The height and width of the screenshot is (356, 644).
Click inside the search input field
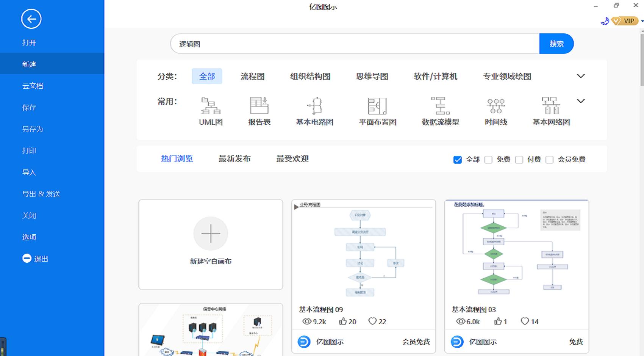341,44
